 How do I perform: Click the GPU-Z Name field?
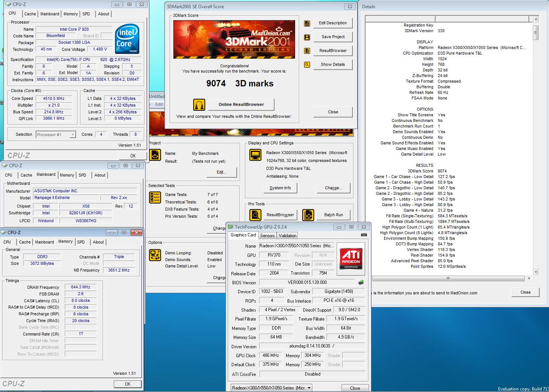(x=296, y=246)
